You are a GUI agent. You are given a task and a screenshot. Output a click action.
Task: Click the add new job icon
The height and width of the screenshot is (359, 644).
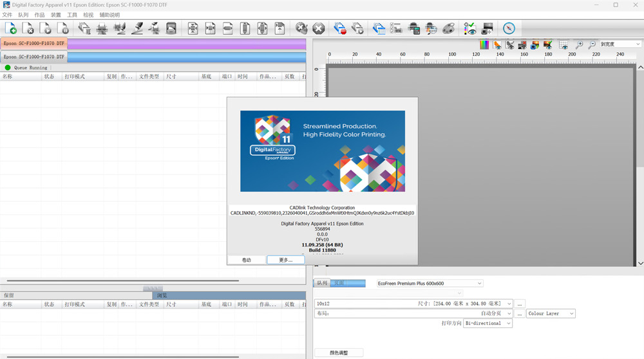11,28
